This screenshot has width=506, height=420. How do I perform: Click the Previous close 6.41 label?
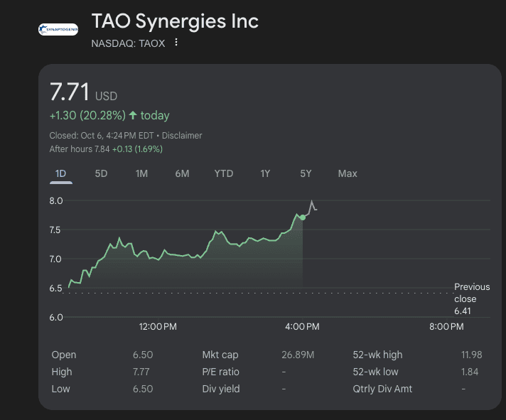coord(471,298)
